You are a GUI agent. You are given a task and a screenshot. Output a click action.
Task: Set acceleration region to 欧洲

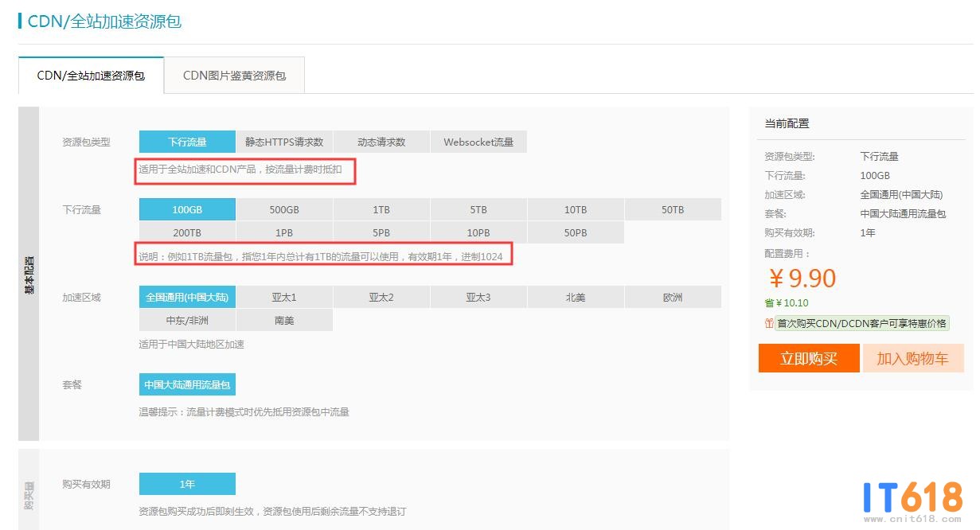click(x=673, y=298)
